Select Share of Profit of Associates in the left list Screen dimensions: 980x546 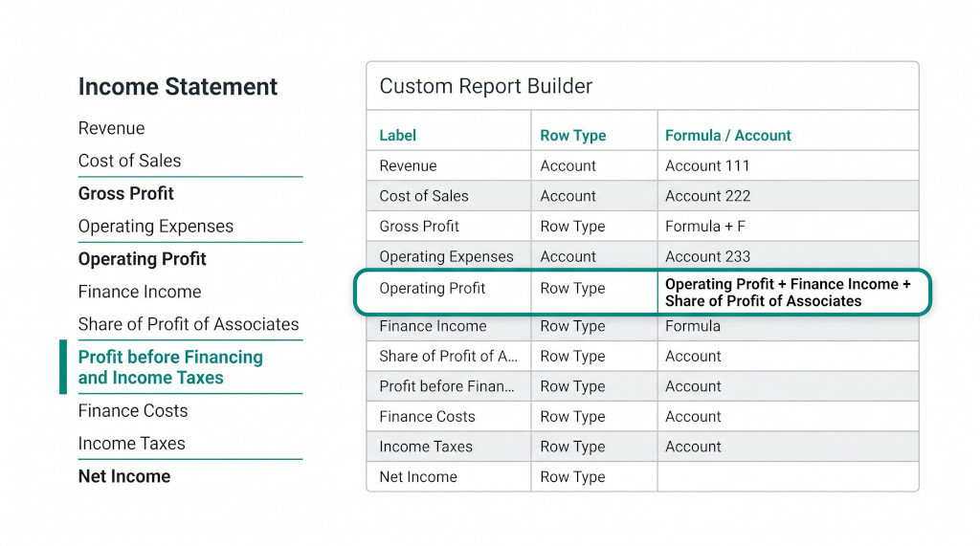point(189,324)
